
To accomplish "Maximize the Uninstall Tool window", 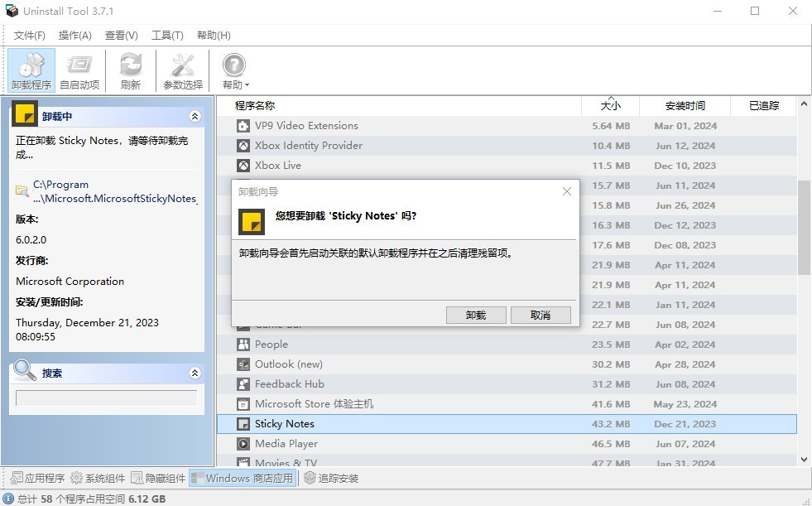I will 755,11.
